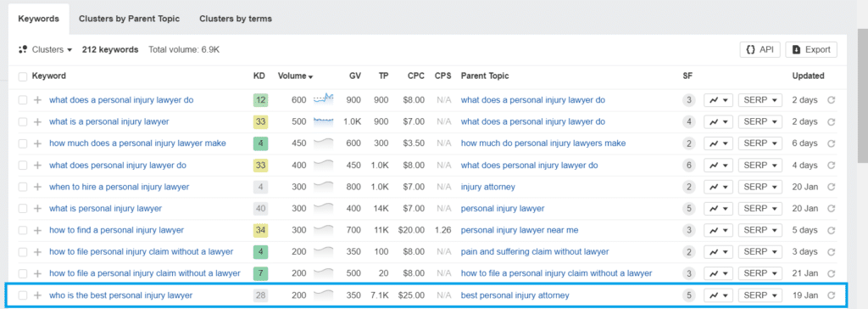Refresh 'when to hire a personal injury lawyer' row
Image resolution: width=868 pixels, height=309 pixels.
[x=831, y=187]
